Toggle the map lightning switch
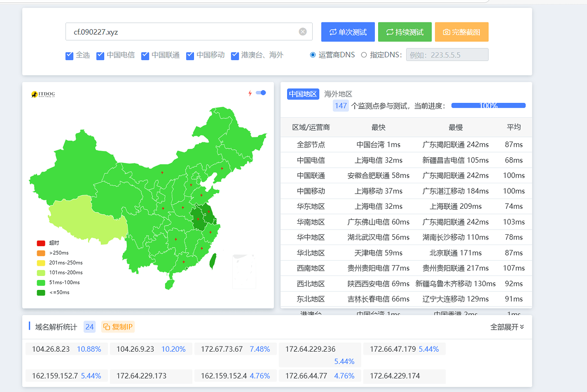587x392 pixels. coord(261,93)
